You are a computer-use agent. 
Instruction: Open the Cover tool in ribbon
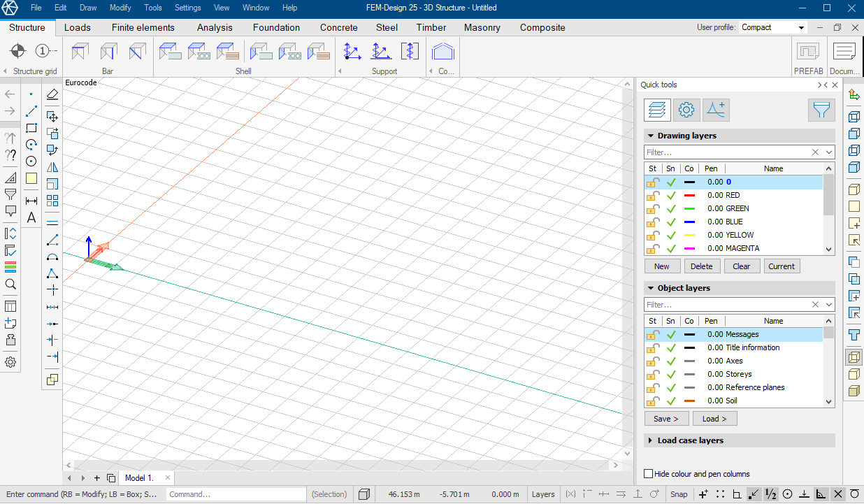point(442,51)
